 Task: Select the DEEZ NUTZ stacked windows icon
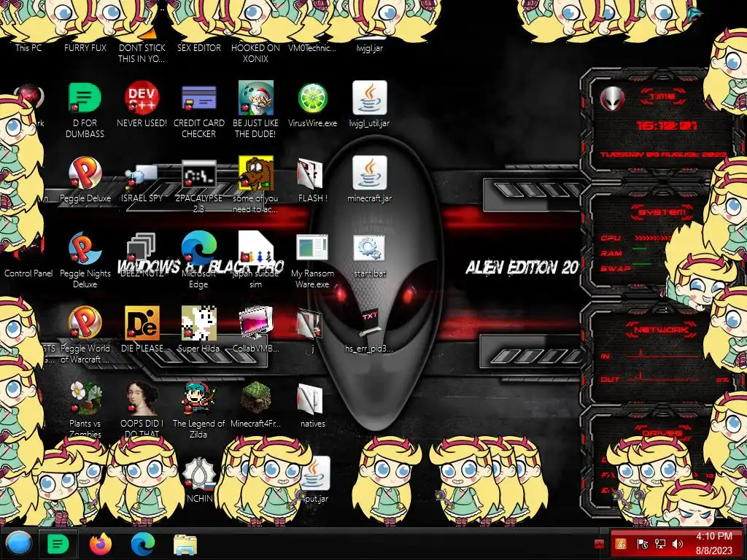tap(142, 248)
